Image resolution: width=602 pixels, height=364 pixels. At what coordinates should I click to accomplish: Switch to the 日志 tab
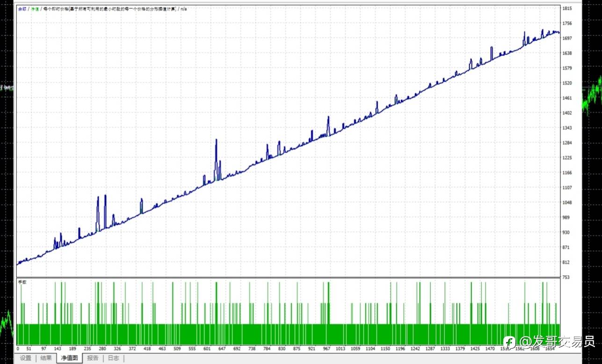(113, 358)
